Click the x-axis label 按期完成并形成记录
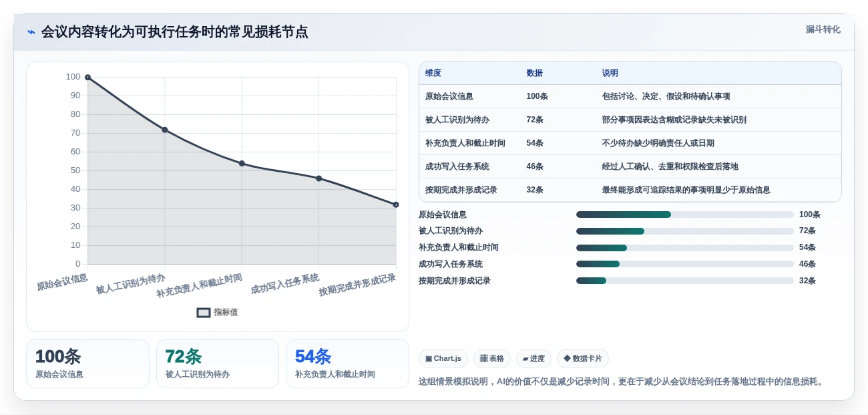This screenshot has height=415, width=868. [357, 285]
